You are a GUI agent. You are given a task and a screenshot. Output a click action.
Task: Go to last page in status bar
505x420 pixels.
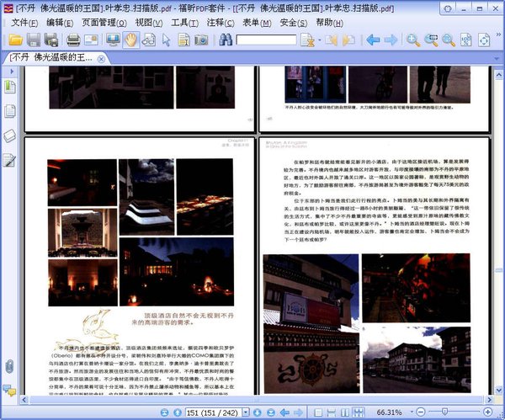(270, 412)
